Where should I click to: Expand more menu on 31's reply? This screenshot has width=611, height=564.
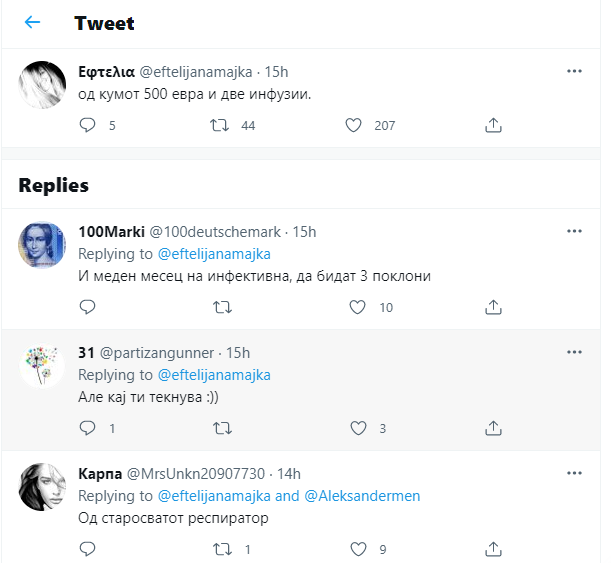tap(574, 352)
